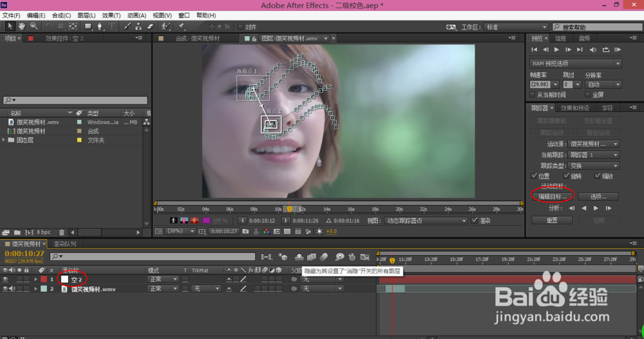Click the composition mini-flowchart icon in timeline

(266, 257)
